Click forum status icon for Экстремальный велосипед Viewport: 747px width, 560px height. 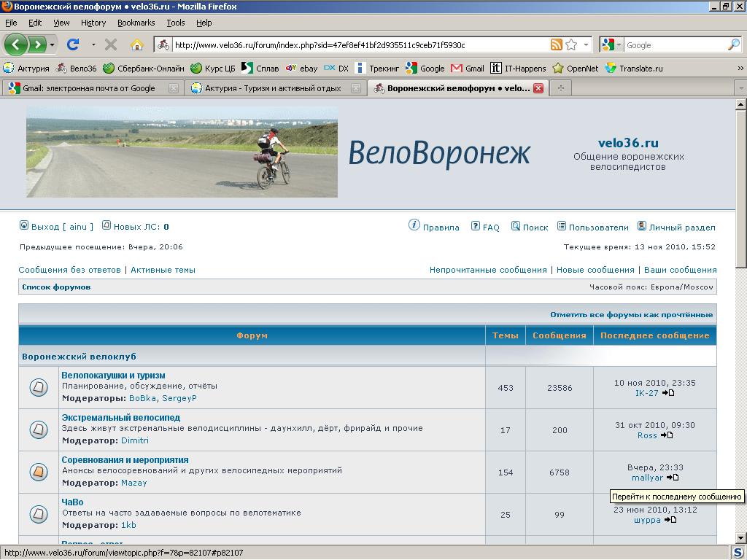coord(39,429)
